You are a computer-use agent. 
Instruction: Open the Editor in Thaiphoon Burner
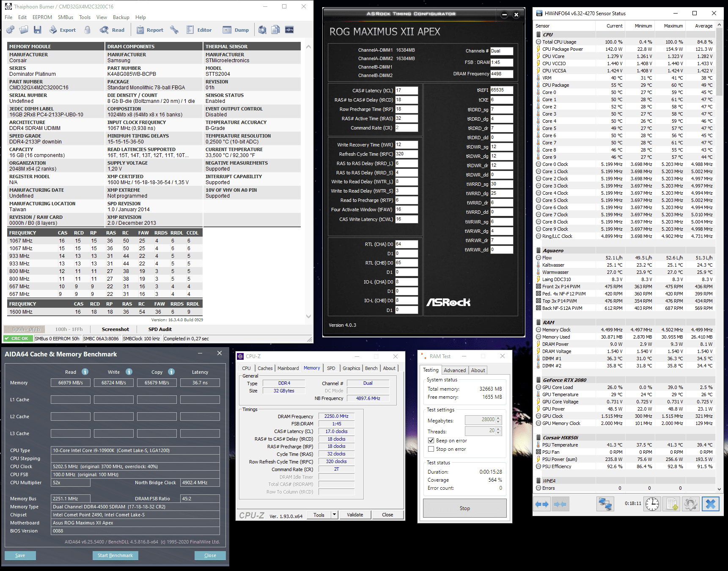[199, 30]
